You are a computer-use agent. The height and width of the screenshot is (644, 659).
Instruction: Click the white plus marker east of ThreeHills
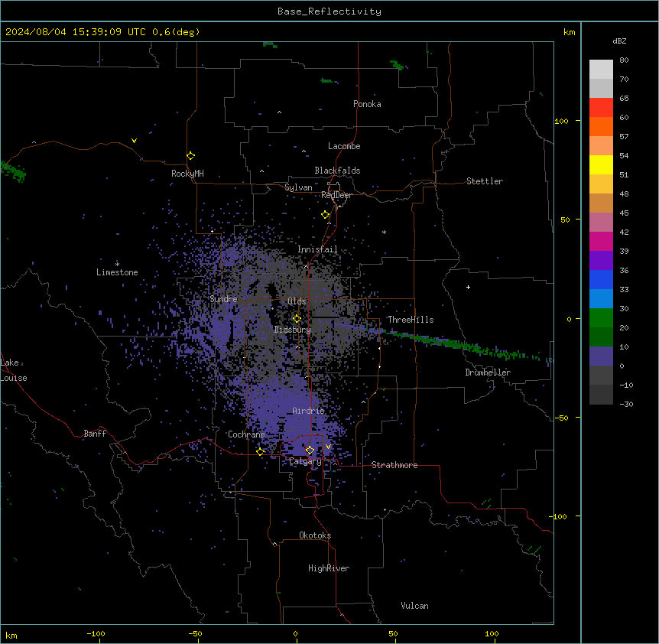pos(468,287)
